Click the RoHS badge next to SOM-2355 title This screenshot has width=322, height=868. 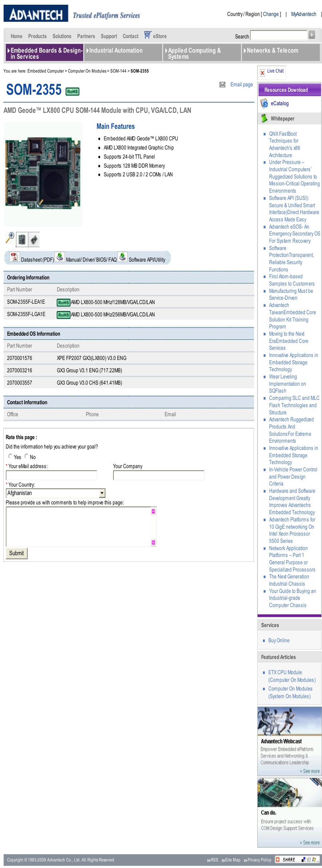point(72,91)
